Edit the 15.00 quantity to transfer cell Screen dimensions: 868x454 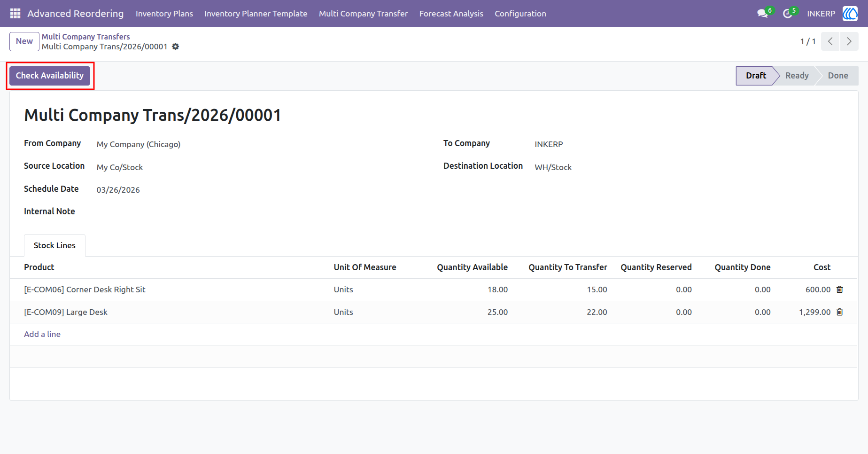[597, 290]
